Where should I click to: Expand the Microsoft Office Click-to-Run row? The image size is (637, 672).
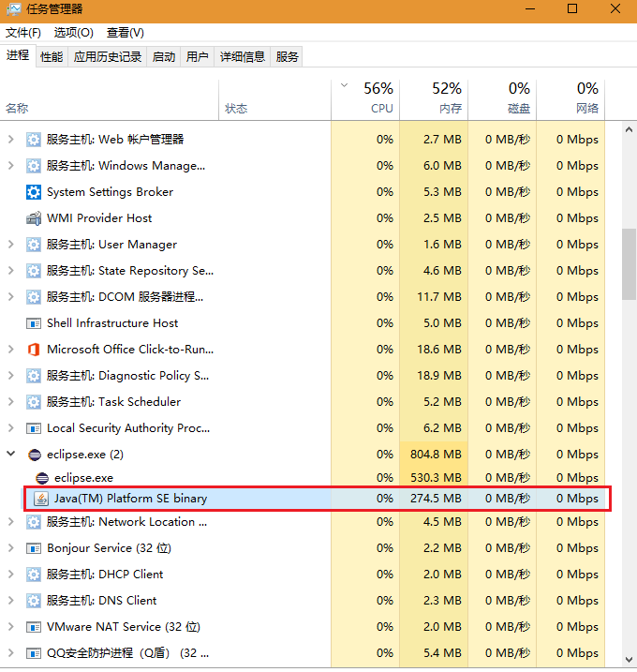pyautogui.click(x=10, y=350)
